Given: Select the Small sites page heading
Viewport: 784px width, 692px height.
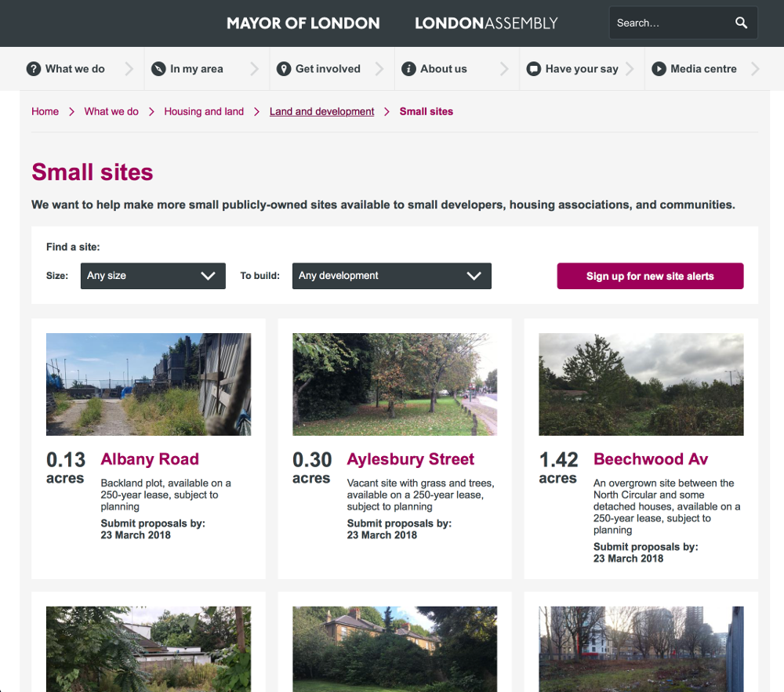Looking at the screenshot, I should click(x=92, y=172).
